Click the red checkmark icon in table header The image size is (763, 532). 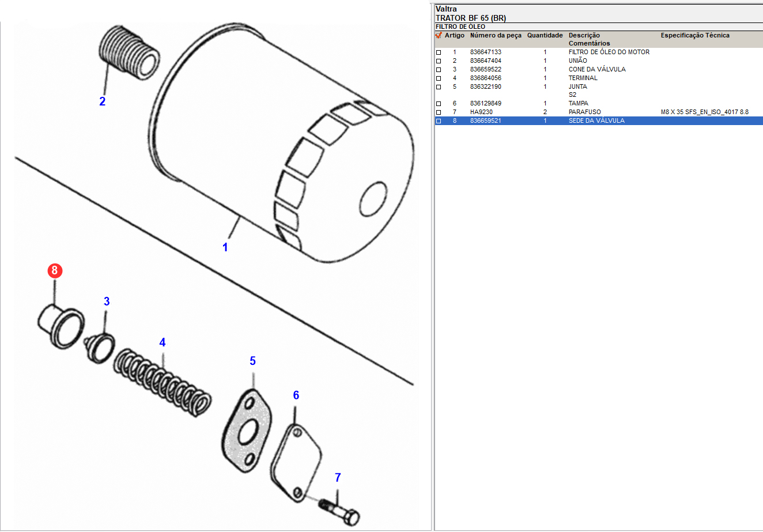click(x=439, y=36)
